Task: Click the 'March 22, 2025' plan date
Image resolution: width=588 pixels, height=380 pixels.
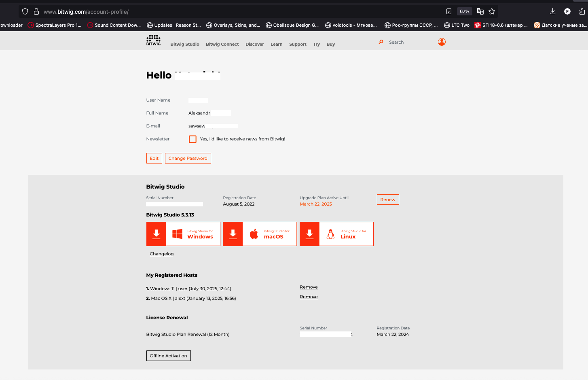Action: 316,204
